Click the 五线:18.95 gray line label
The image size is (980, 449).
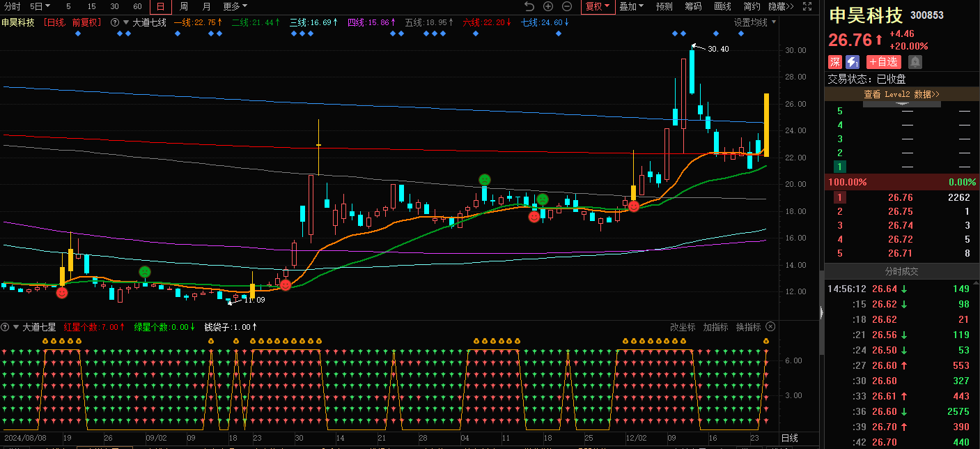pyautogui.click(x=429, y=22)
